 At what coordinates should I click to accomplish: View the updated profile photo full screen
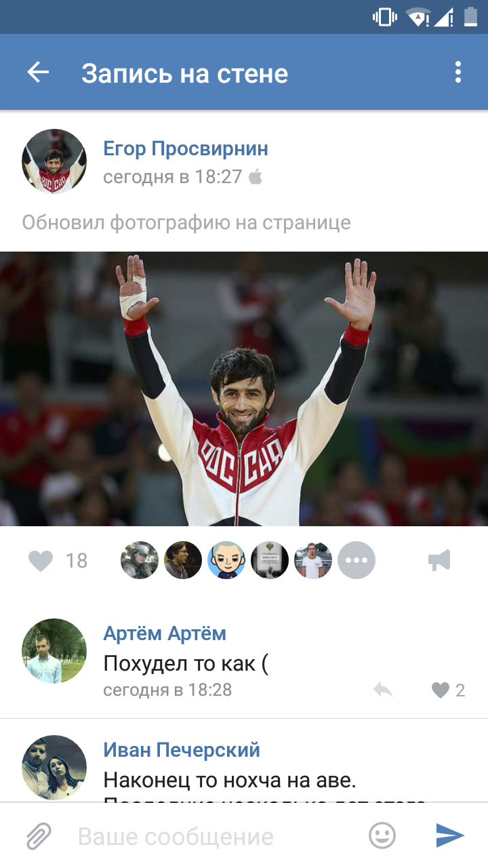[x=244, y=389]
